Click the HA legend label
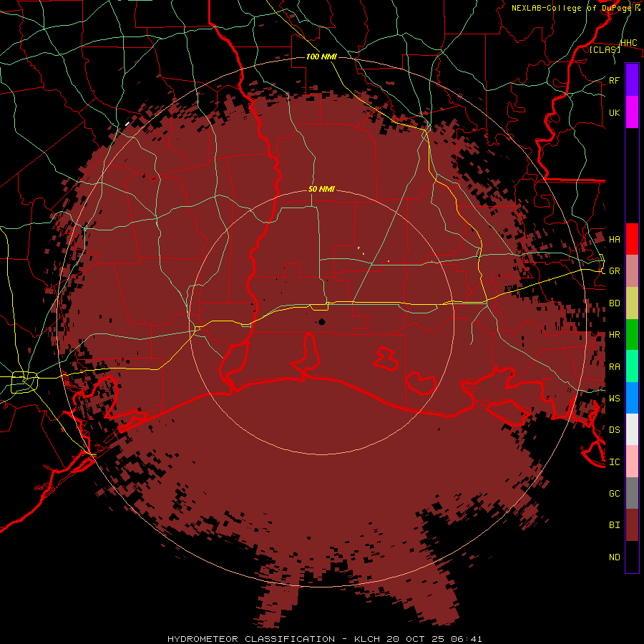 tap(614, 240)
